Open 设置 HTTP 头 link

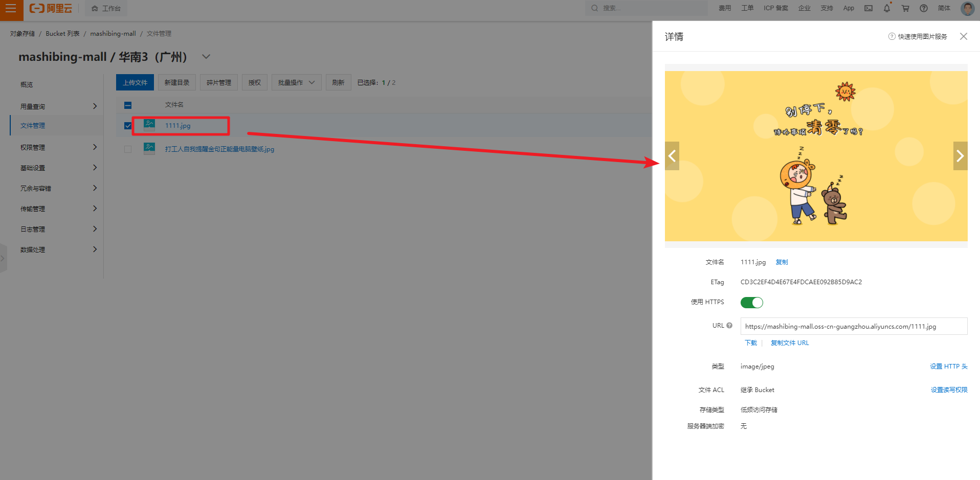tap(949, 367)
